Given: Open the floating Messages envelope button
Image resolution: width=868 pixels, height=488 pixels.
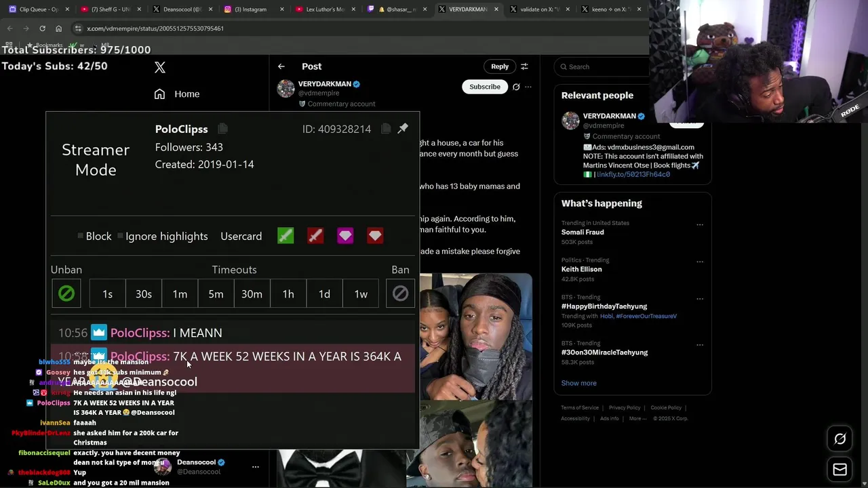Looking at the screenshot, I should coord(840,469).
